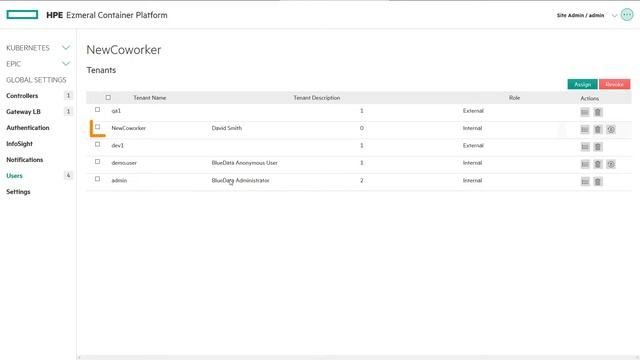Go to Authentication settings
This screenshot has width=640, height=360.
click(x=28, y=128)
